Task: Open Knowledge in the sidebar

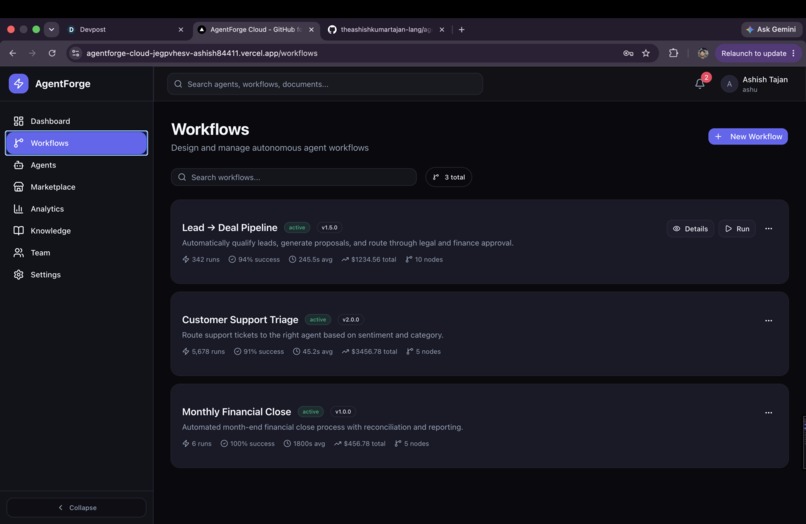Action: coord(76,230)
